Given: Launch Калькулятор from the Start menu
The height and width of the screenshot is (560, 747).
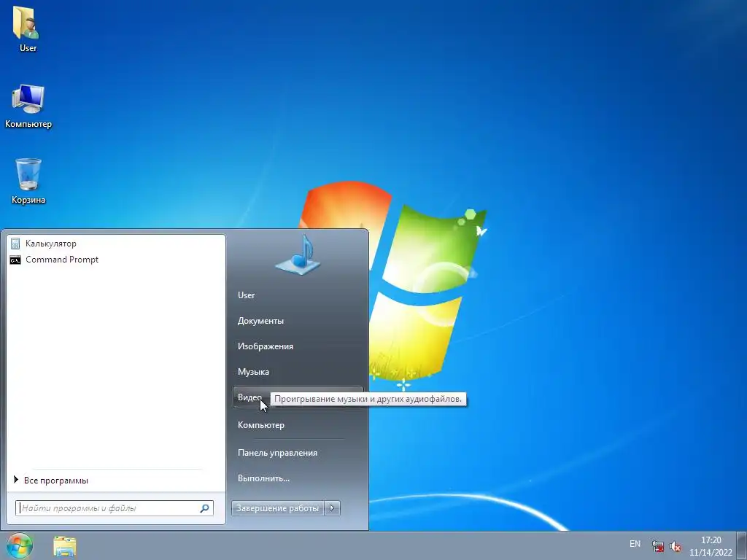Looking at the screenshot, I should 116,244.
